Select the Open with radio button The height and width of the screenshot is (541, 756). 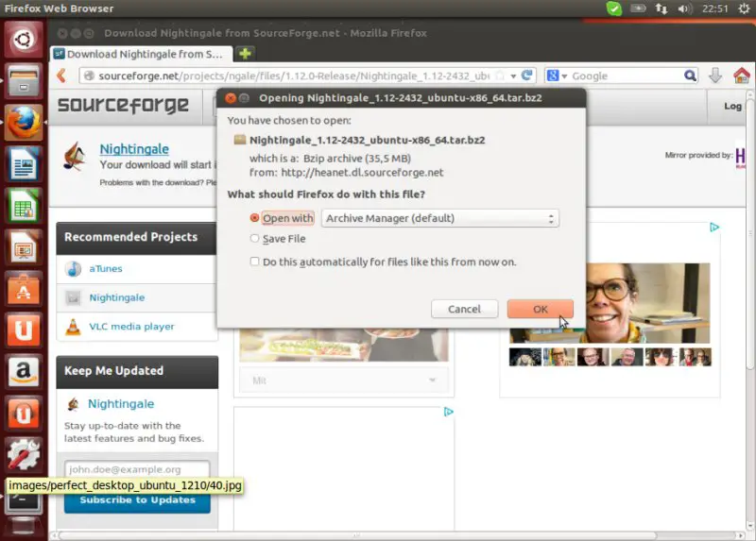pyautogui.click(x=254, y=218)
